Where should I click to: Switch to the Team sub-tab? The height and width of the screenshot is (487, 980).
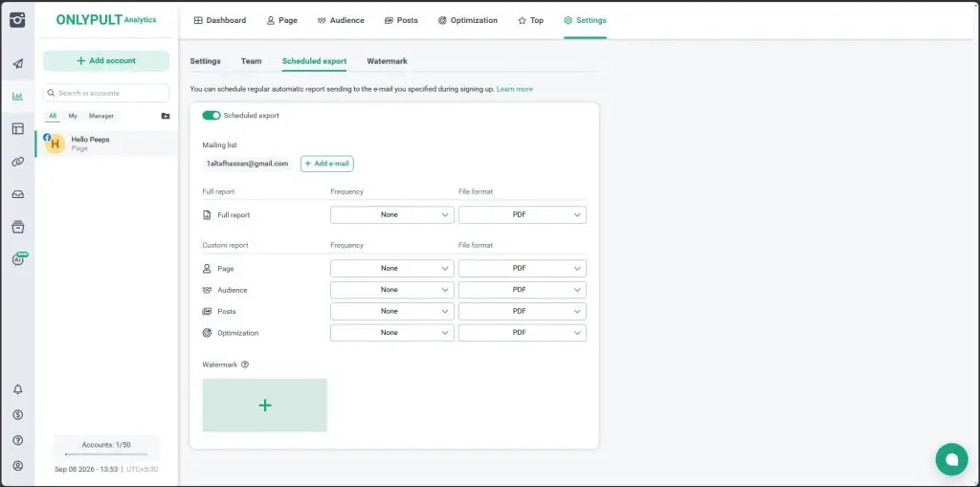pos(252,61)
